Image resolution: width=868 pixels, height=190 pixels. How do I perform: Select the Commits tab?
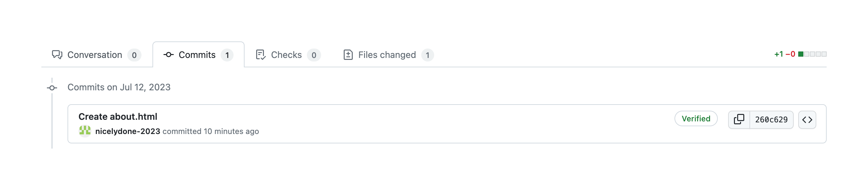click(x=197, y=55)
